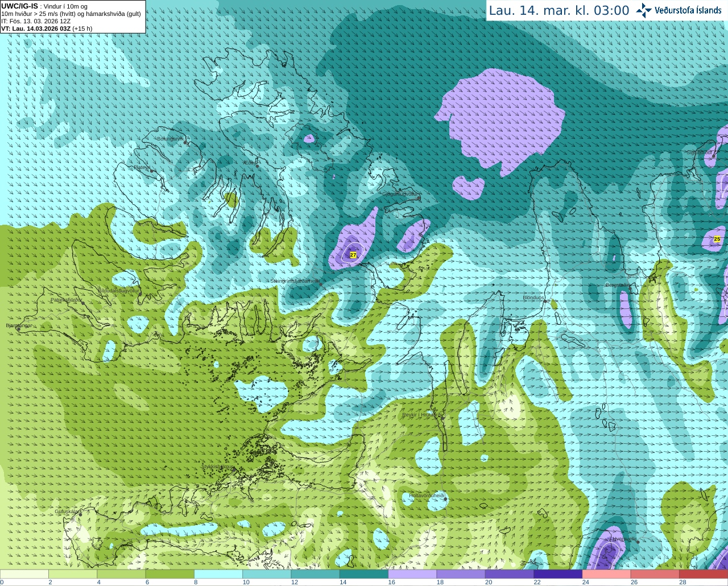Click the 'IT: Fös. 13. 03. 2026 12Z' line

coord(36,21)
